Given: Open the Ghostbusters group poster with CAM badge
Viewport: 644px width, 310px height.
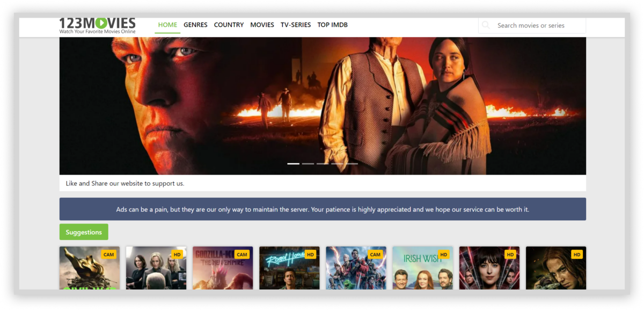Looking at the screenshot, I should pyautogui.click(x=356, y=268).
